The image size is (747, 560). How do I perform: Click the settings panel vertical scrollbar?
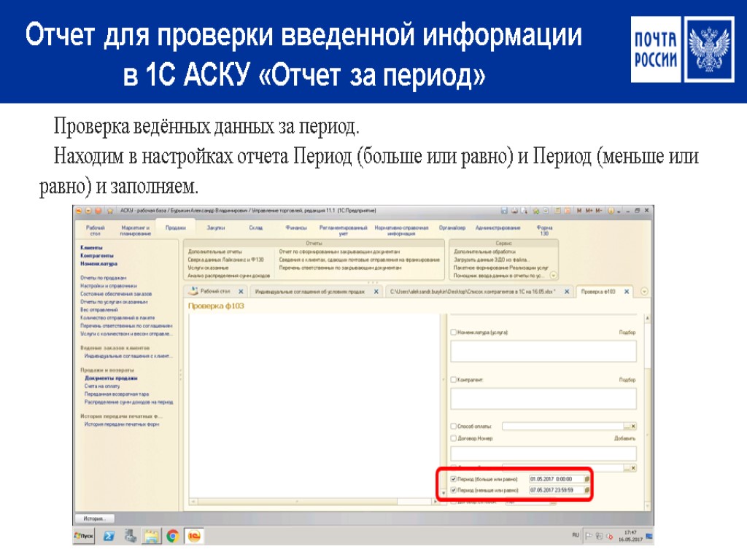tap(647, 413)
